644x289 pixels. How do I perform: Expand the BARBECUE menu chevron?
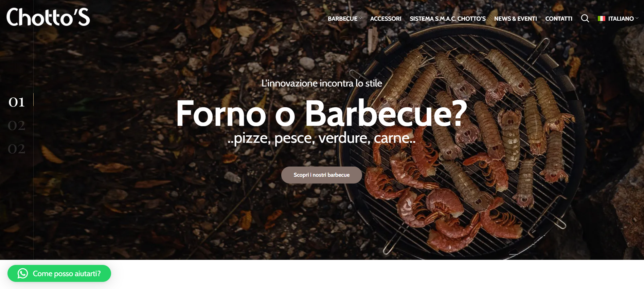pyautogui.click(x=361, y=18)
